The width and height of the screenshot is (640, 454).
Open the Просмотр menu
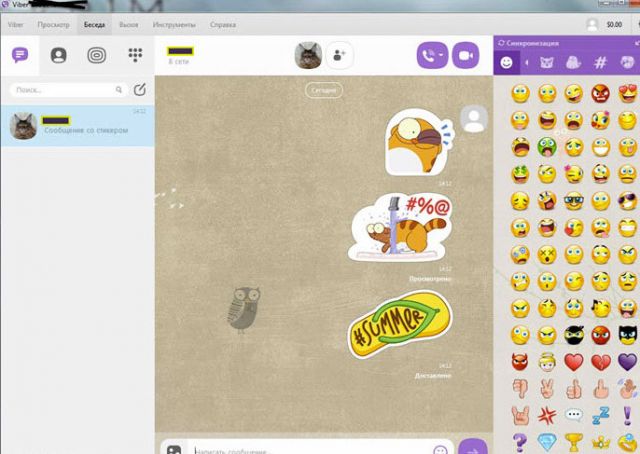pyautogui.click(x=53, y=24)
